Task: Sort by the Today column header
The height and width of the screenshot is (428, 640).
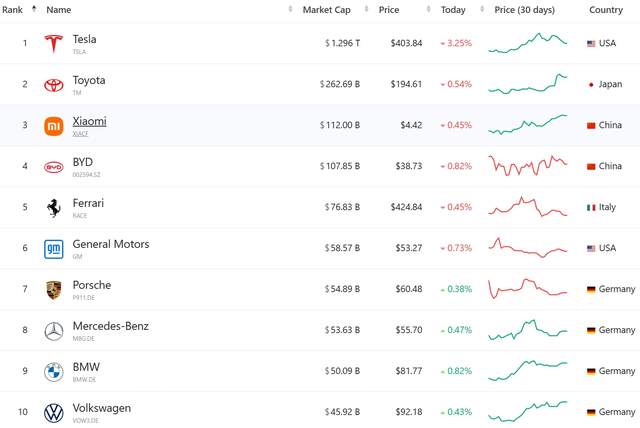Action: point(453,10)
